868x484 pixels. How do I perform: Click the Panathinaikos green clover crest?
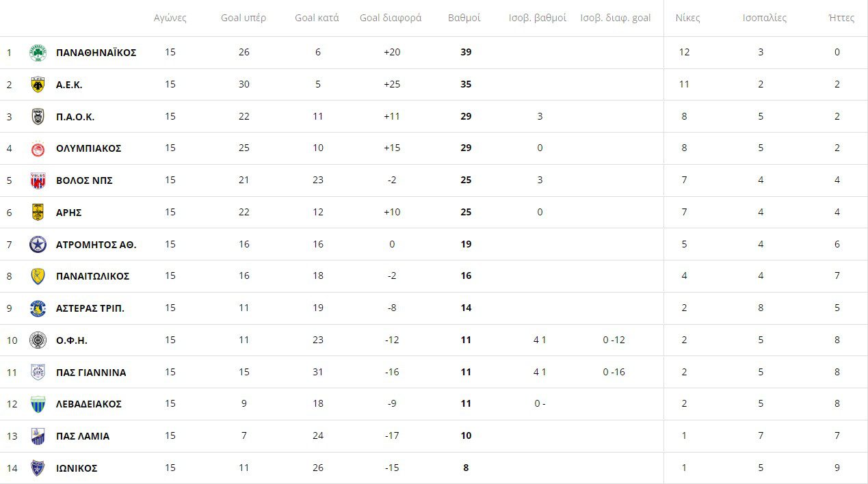(x=38, y=53)
